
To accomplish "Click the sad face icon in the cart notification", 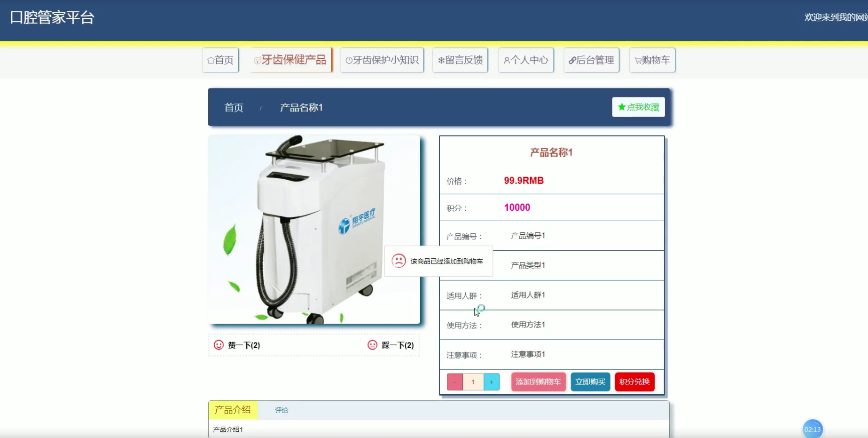I will click(x=399, y=261).
